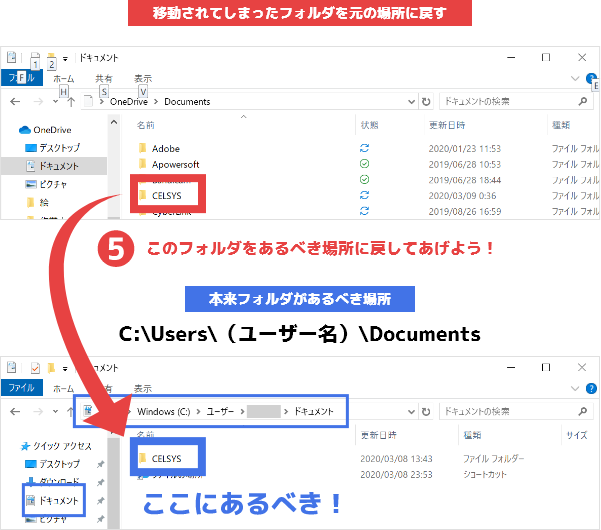Screen dimensions: 601x530
Task: Select クイック アクセス in bottom navigation pane
Action: (x=56, y=446)
